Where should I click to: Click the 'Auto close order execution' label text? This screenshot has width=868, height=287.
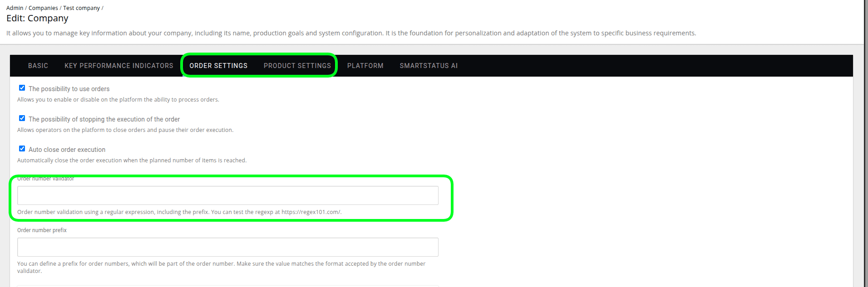(x=67, y=150)
